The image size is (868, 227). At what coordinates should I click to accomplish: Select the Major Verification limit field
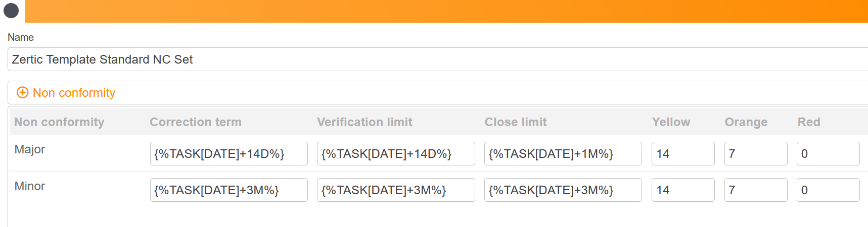pyautogui.click(x=395, y=154)
